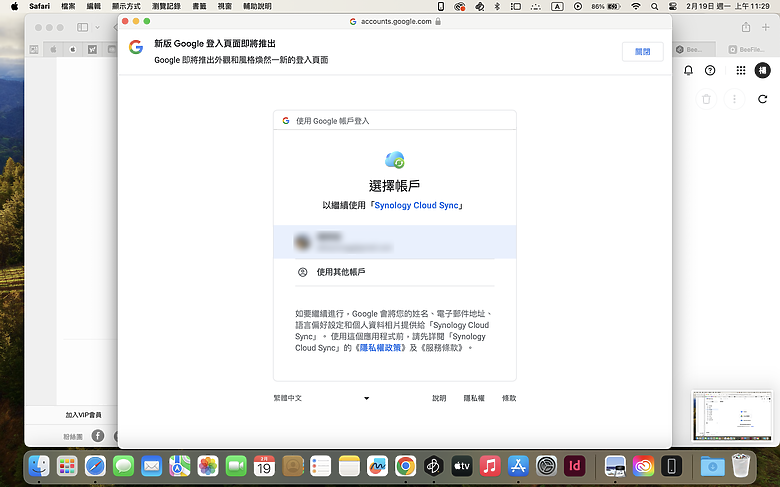Open the 條款 footer link
The image size is (780, 487).
coord(509,398)
